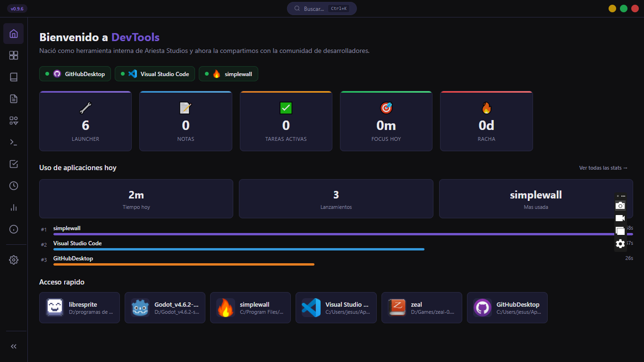Open the Home page in the sidebar
This screenshot has height=362, width=644.
coord(14,34)
